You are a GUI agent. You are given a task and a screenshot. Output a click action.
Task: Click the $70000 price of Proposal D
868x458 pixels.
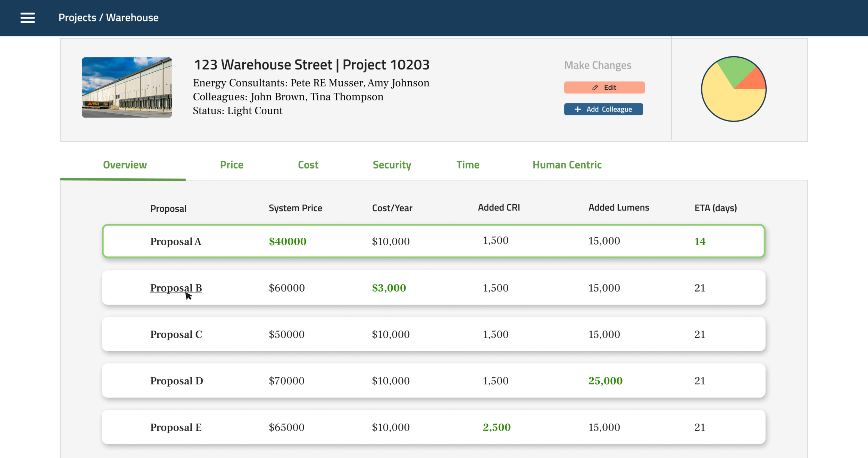[286, 381]
